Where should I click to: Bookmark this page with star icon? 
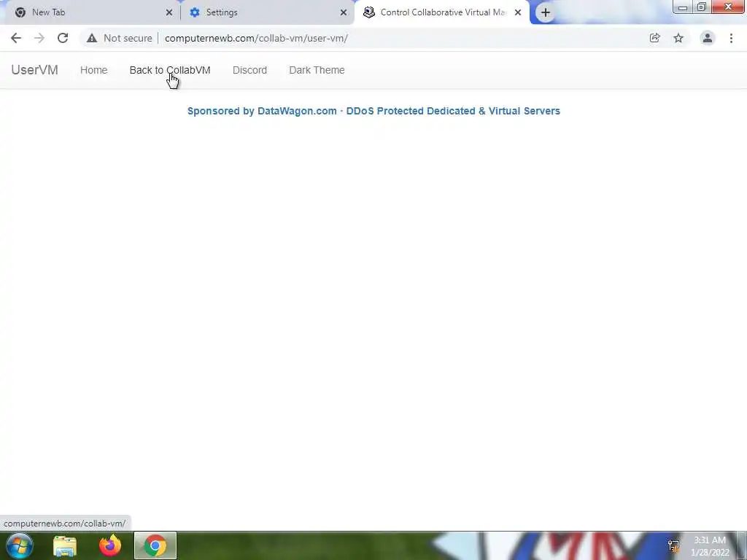[678, 38]
